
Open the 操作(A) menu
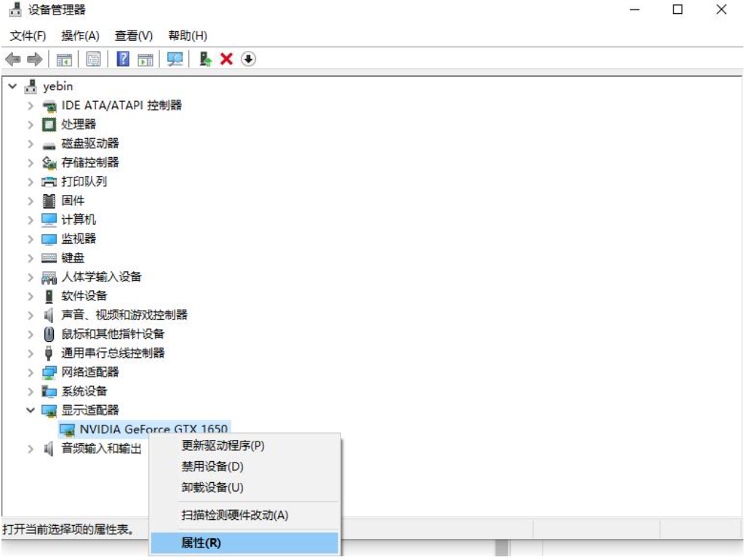[x=80, y=36]
